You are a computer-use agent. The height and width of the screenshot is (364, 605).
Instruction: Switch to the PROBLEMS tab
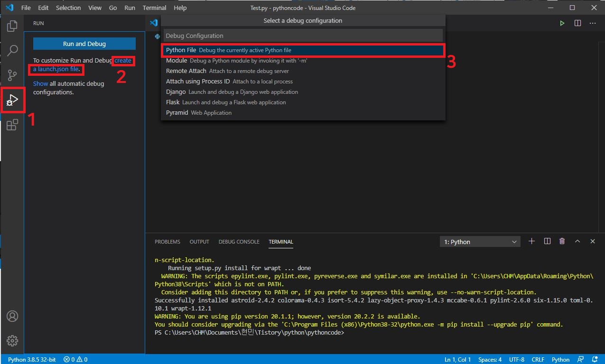168,242
